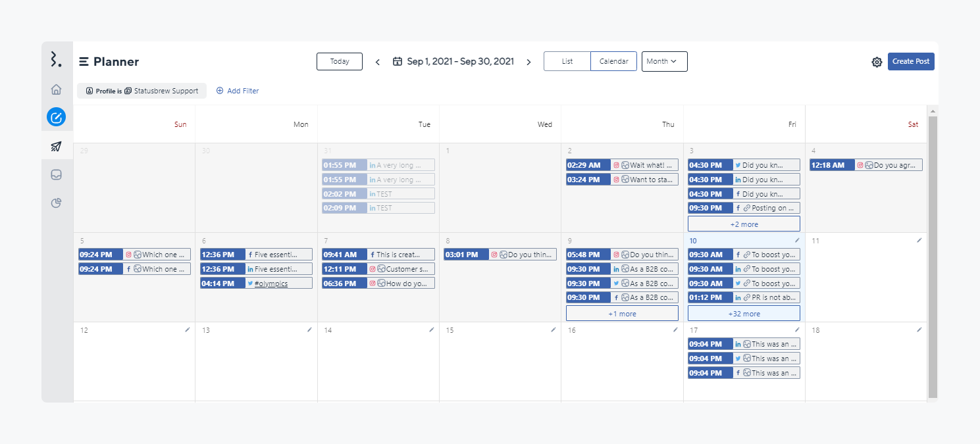Viewport: 980px width, 444px height.
Task: Expand the +32 more posts link
Action: coord(744,314)
